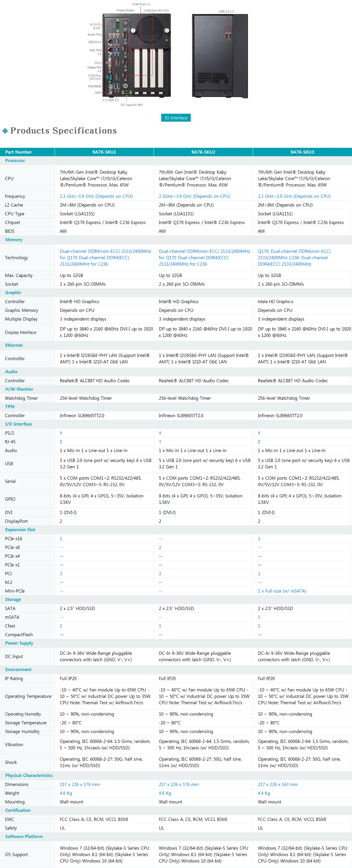Click the Part Number header cell
Viewport: 352px width, 868px height.
(27, 152)
